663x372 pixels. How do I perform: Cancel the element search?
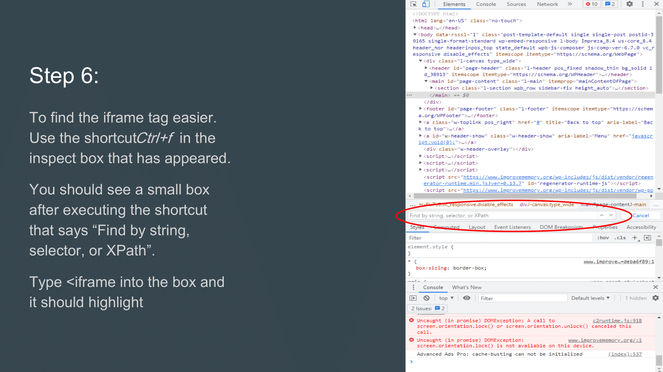[x=641, y=216]
